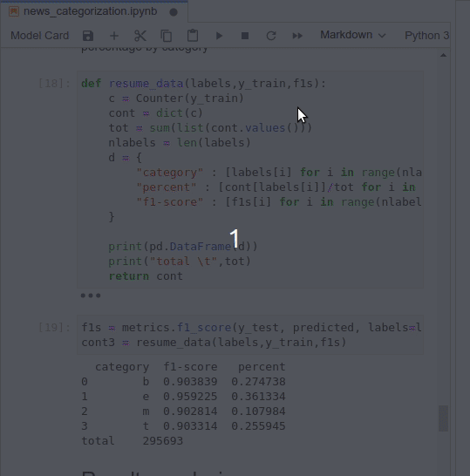The image size is (470, 476).
Task: Open the Markdown cell type dropdown
Action: 353,35
